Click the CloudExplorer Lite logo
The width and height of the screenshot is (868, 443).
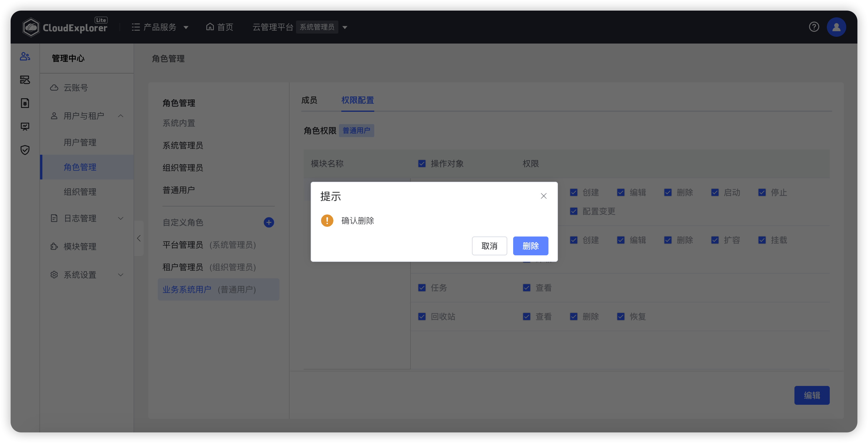(x=65, y=27)
